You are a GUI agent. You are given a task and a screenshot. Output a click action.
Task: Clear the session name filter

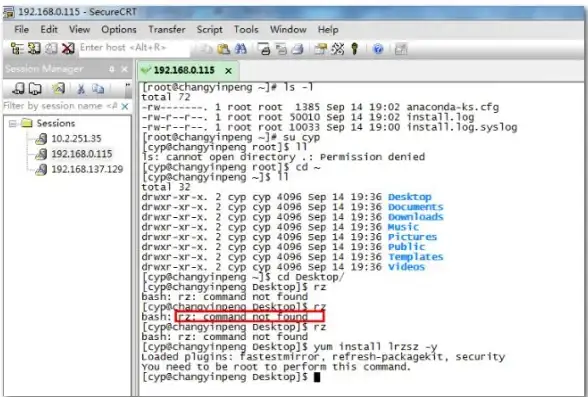click(125, 107)
